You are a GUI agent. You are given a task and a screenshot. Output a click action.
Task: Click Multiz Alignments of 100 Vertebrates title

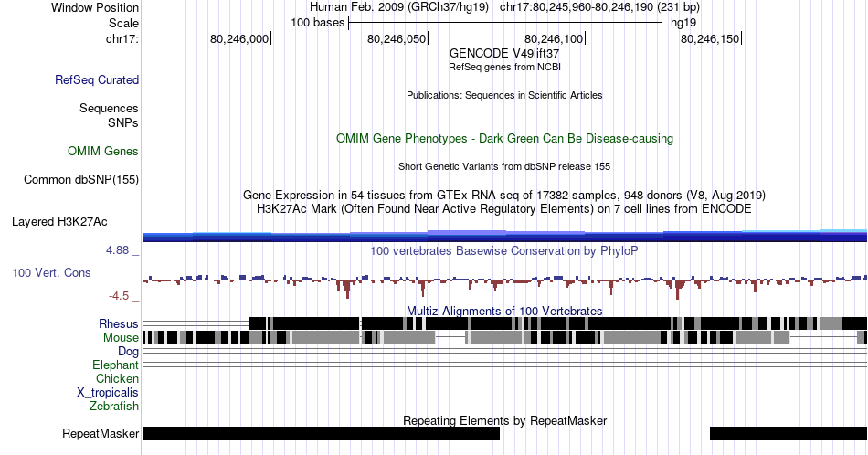coord(504,311)
